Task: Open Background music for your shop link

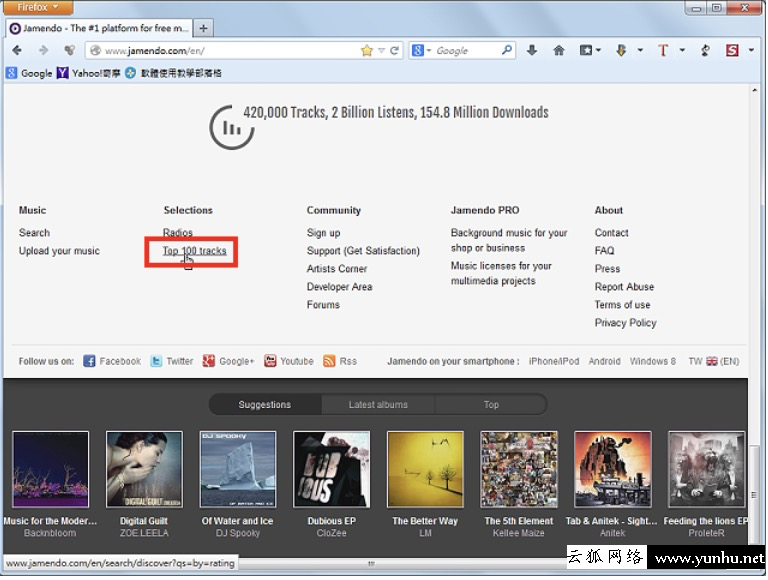Action: tap(509, 240)
